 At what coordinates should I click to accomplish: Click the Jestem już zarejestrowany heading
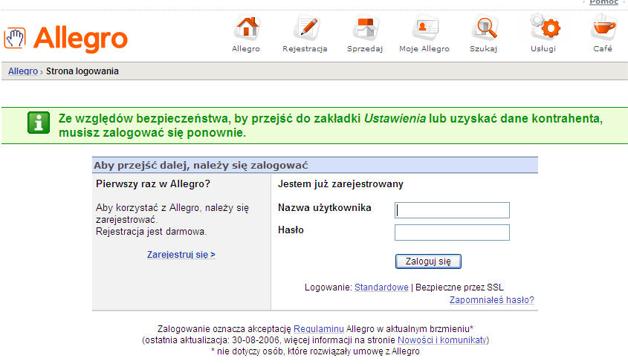click(x=340, y=184)
